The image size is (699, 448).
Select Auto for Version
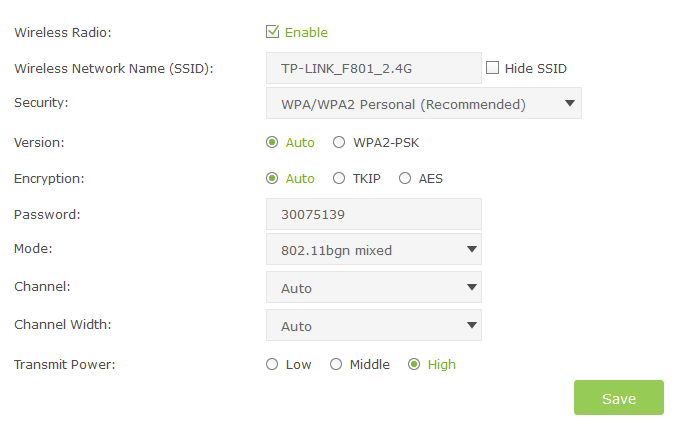click(x=272, y=142)
